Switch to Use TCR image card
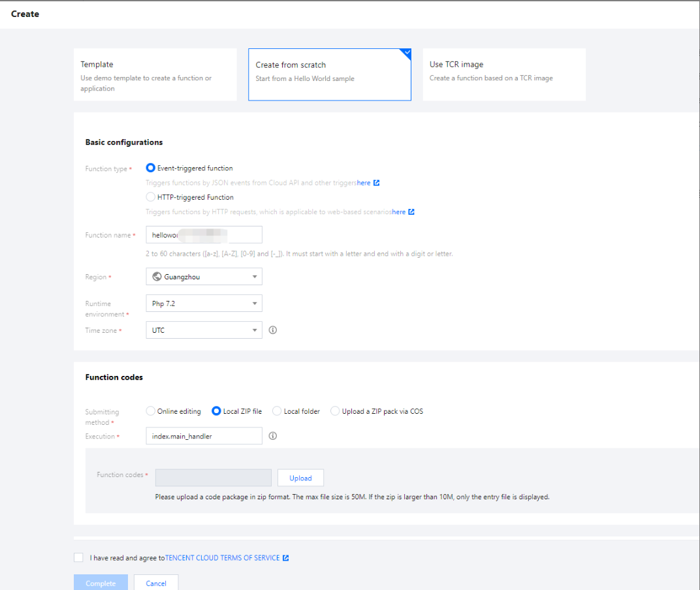The width and height of the screenshot is (700, 590). pos(503,74)
